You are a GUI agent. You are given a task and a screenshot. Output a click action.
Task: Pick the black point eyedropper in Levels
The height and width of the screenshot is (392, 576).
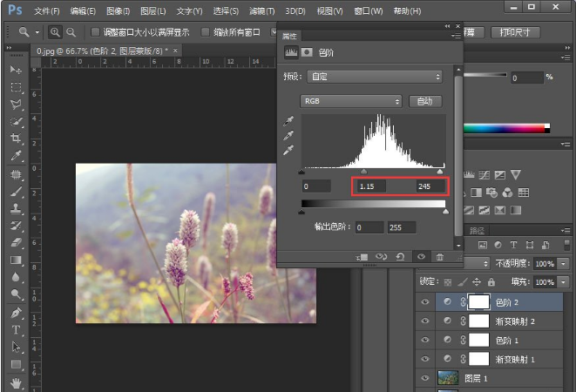point(288,123)
